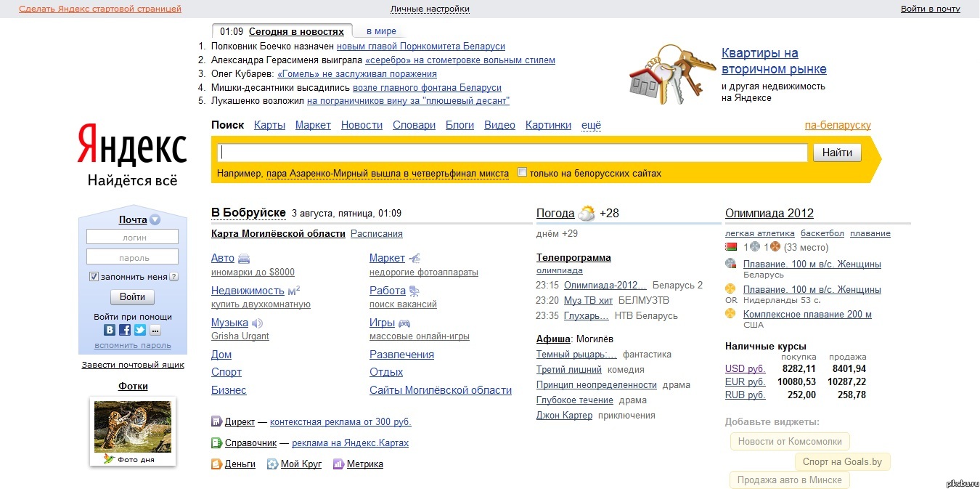Viewport: 980px width, 489px height.
Task: Click the VKontakte login icon
Action: click(110, 330)
